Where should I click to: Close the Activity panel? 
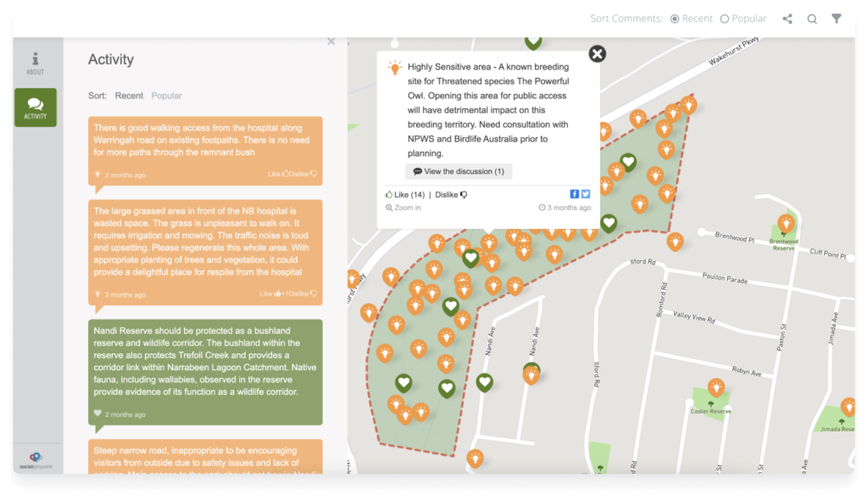point(331,42)
